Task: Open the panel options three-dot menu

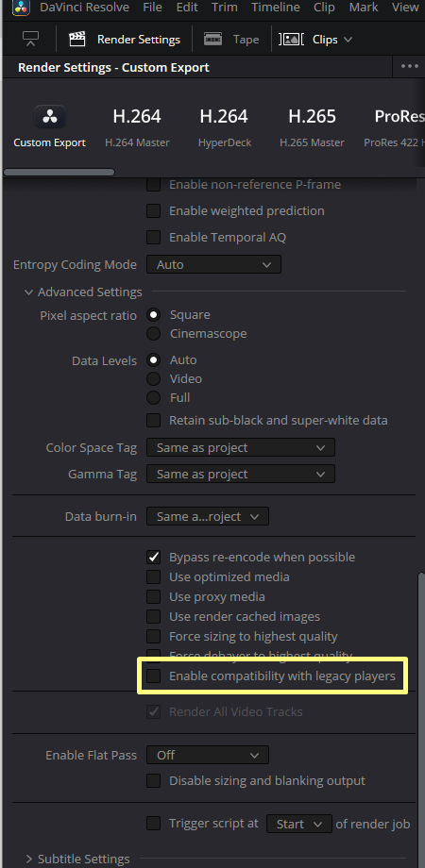Action: (x=410, y=66)
